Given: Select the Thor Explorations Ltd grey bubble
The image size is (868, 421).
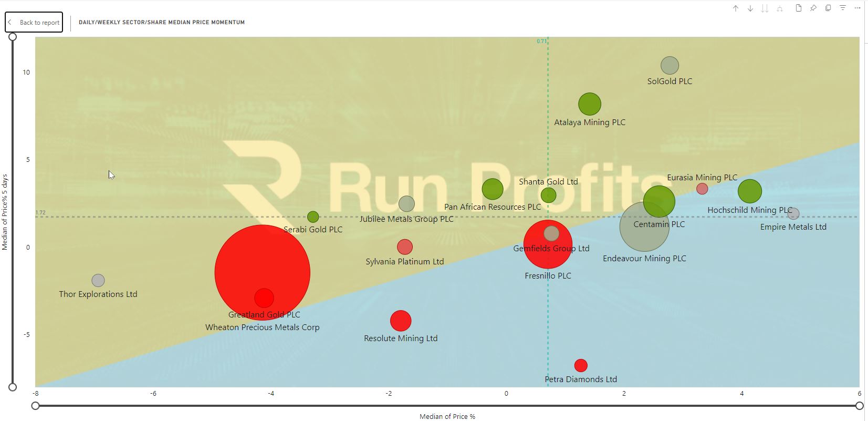Looking at the screenshot, I should click(x=98, y=281).
